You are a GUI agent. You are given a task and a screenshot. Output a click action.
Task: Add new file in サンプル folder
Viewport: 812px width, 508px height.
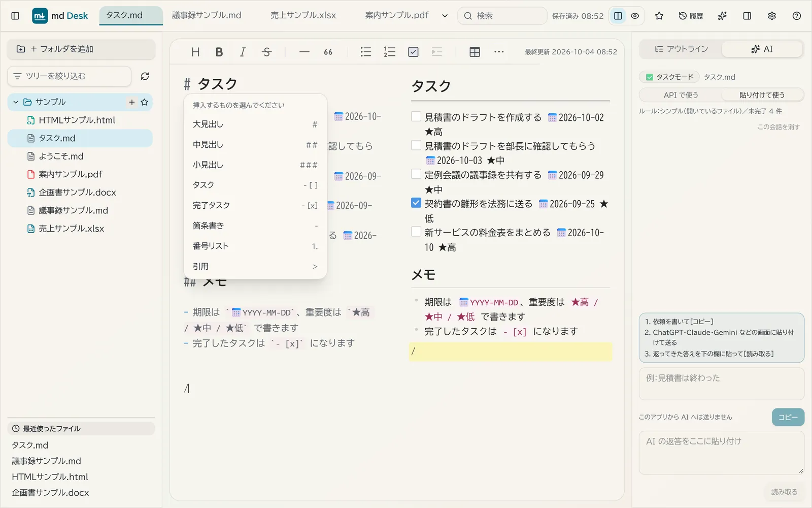point(132,102)
